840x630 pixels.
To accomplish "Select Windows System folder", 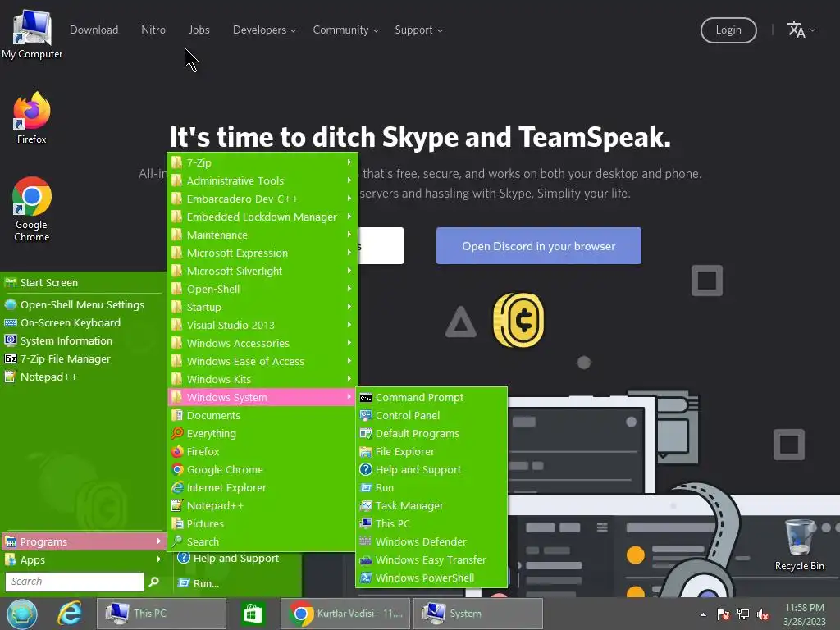I will coord(262,398).
